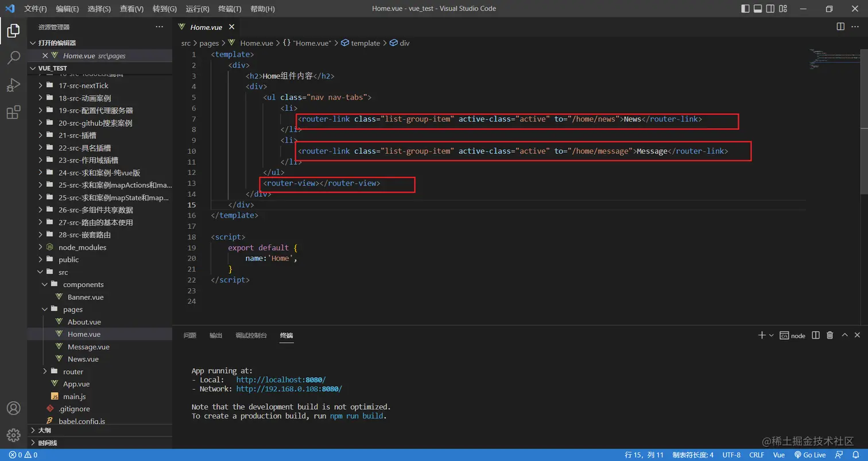The image size is (868, 461).
Task: Open the 编辑(E) menu
Action: click(x=68, y=9)
